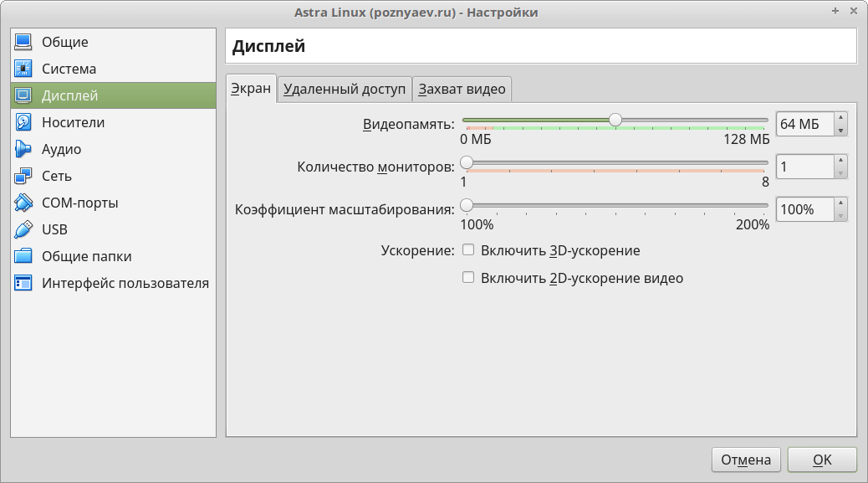Open the Общие settings section

[113, 42]
